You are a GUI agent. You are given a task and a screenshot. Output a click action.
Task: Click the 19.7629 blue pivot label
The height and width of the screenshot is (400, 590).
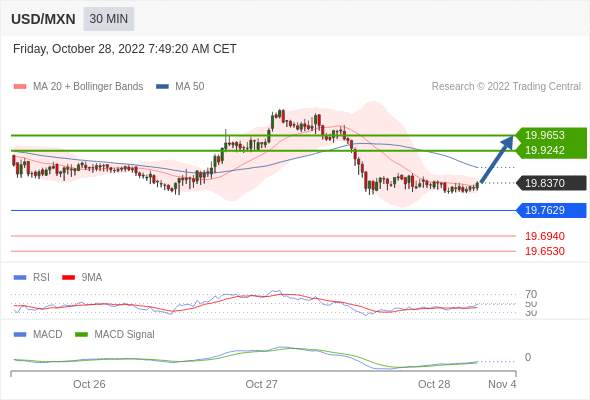click(x=551, y=210)
